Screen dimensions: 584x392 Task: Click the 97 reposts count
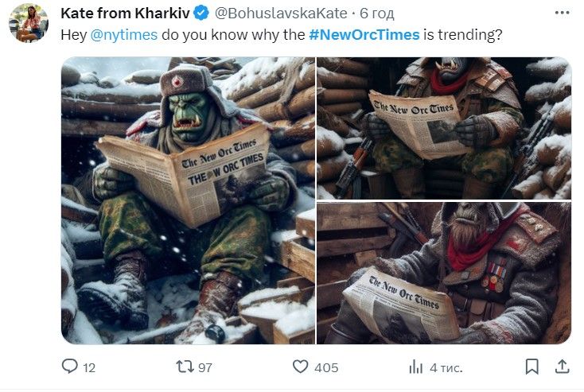point(205,368)
